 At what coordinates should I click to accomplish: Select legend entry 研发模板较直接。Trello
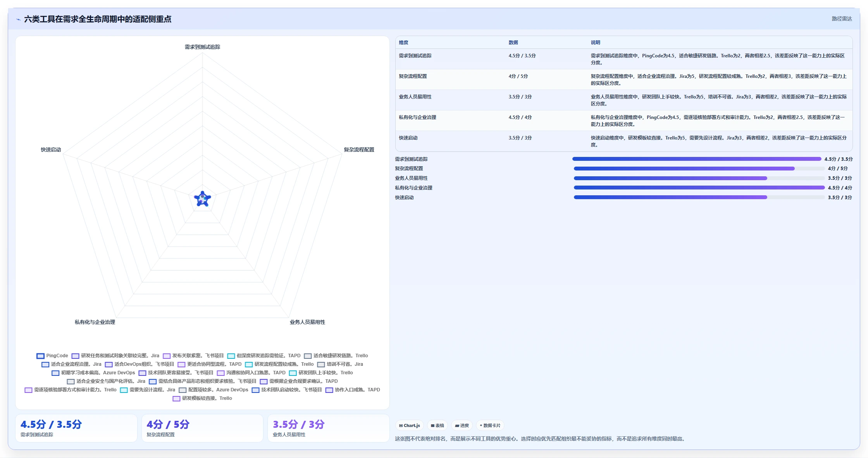202,398
